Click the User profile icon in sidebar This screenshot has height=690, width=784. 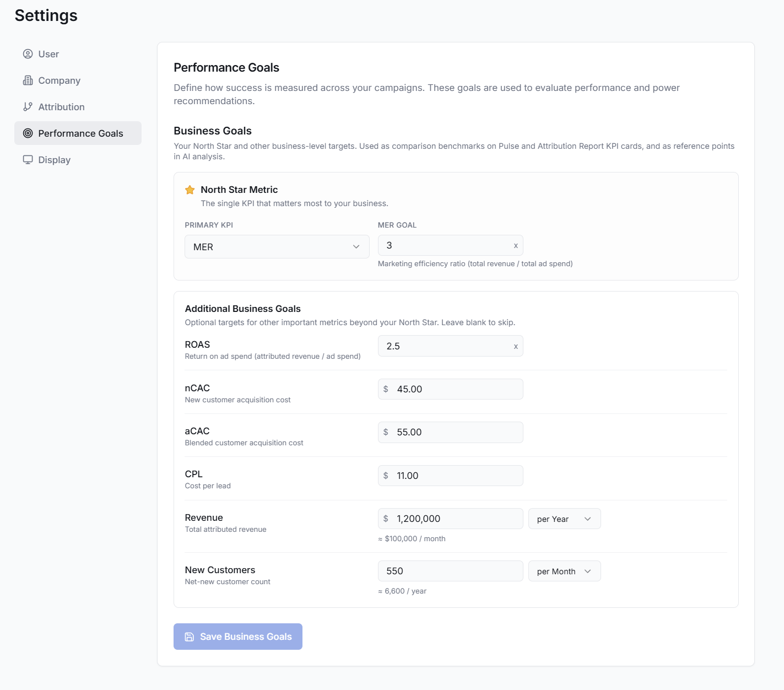[x=28, y=54]
